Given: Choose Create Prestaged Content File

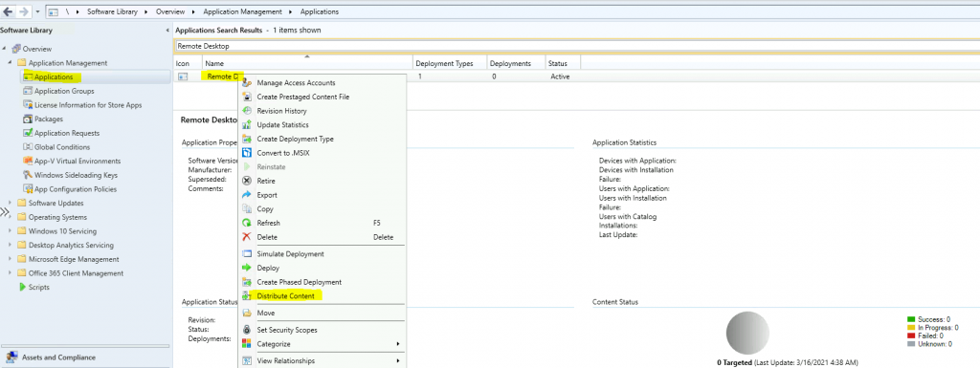Looking at the screenshot, I should coord(303,97).
